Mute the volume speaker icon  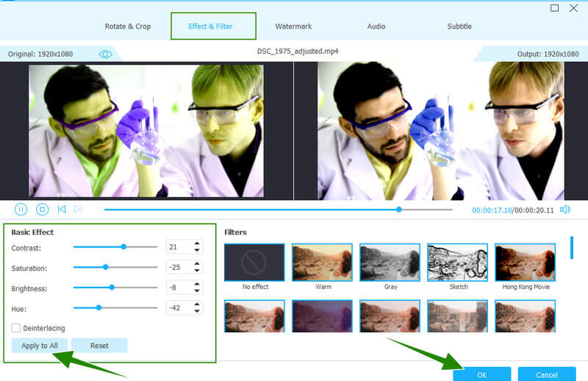565,210
